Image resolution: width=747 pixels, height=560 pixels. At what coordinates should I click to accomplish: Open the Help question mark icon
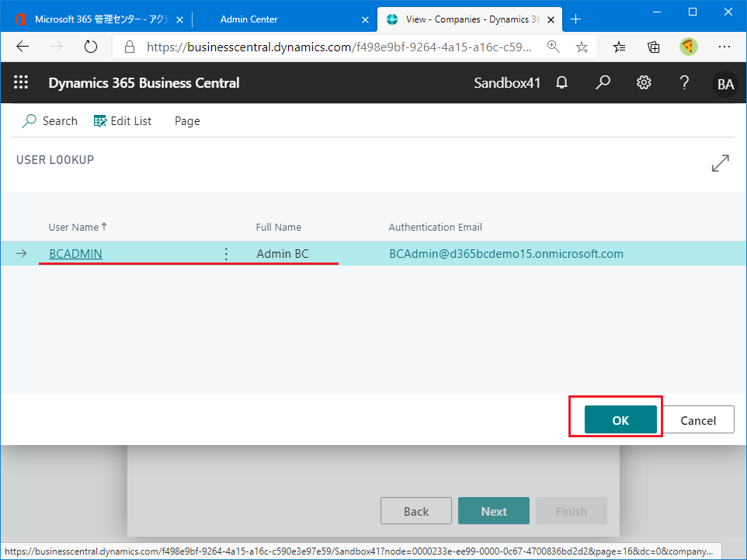[684, 82]
